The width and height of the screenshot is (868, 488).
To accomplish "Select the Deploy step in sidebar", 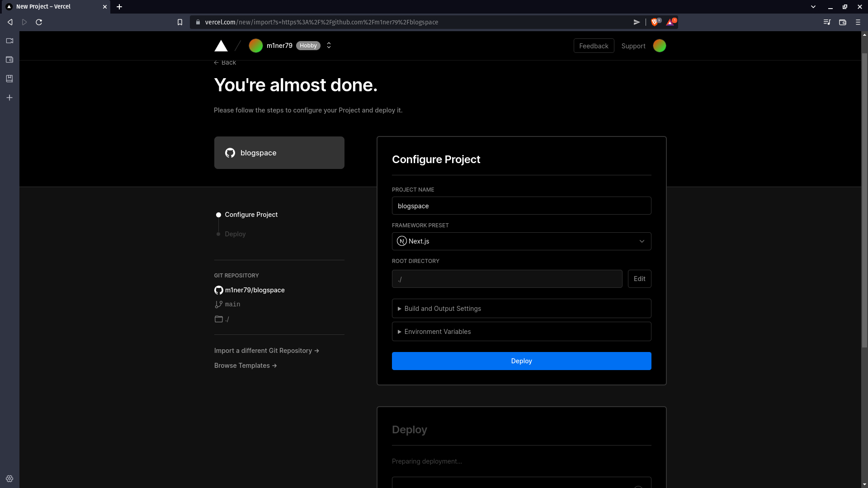I will point(235,234).
